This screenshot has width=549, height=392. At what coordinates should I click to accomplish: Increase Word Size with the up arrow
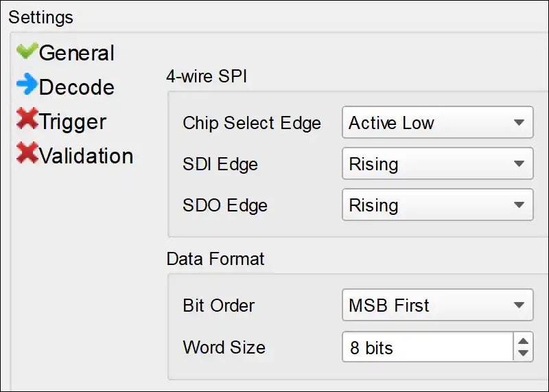(x=523, y=341)
